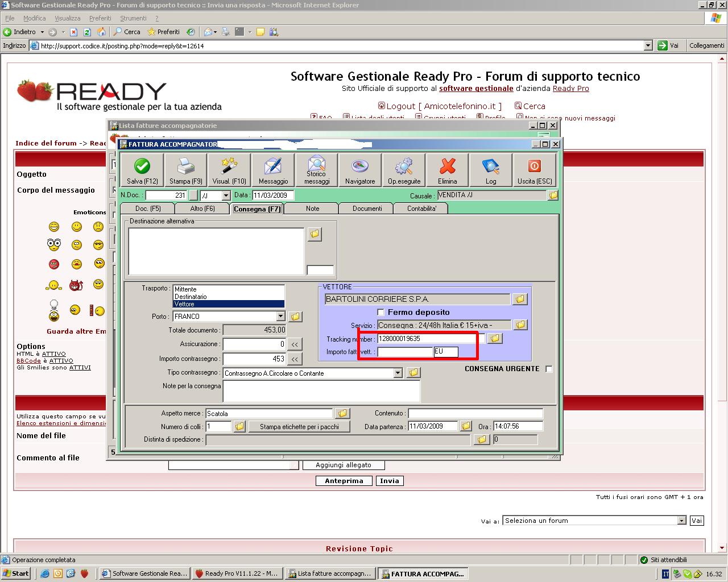Browse carriers beside BARTOLINI CORRIERE S.P.A.
This screenshot has height=582, width=728.
(x=520, y=299)
